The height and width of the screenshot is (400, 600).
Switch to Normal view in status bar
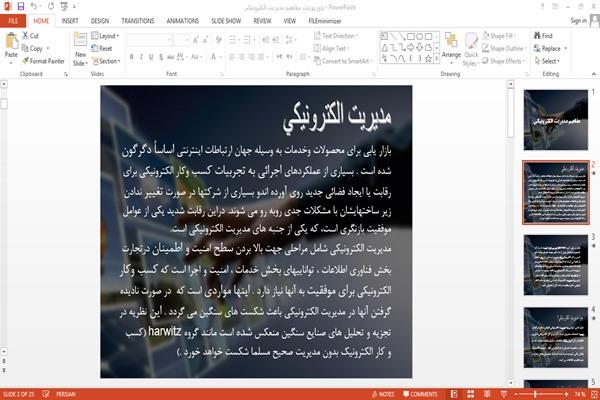454,394
